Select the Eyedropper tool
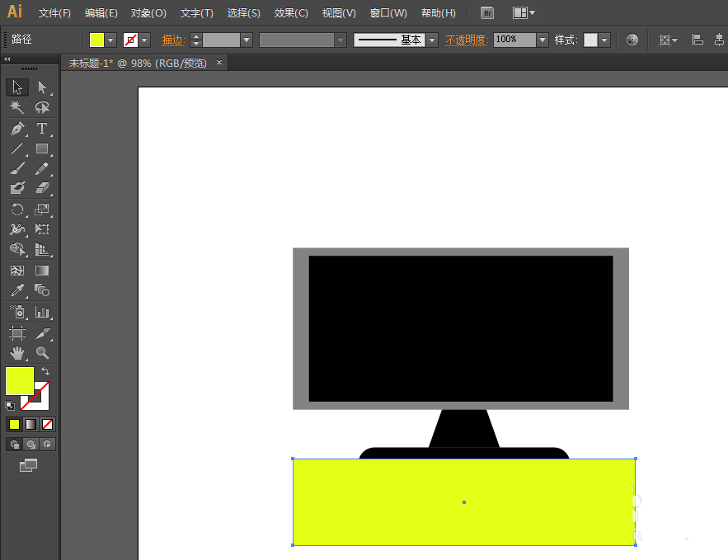This screenshot has height=560, width=728. [x=17, y=290]
